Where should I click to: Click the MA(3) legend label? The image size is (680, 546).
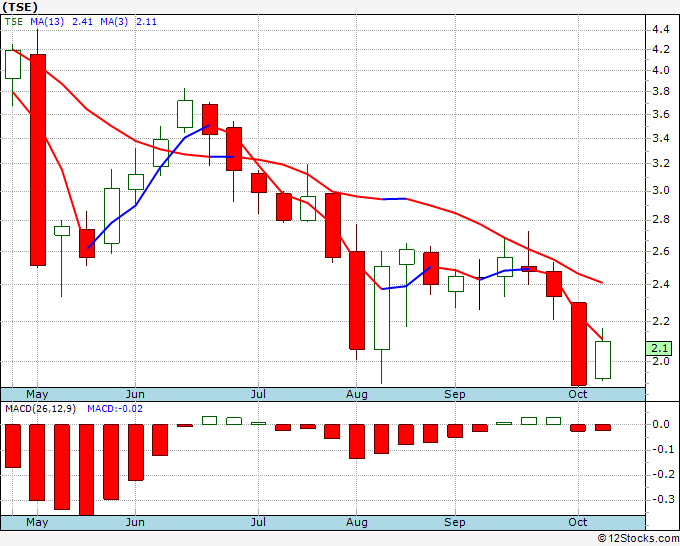click(x=114, y=22)
